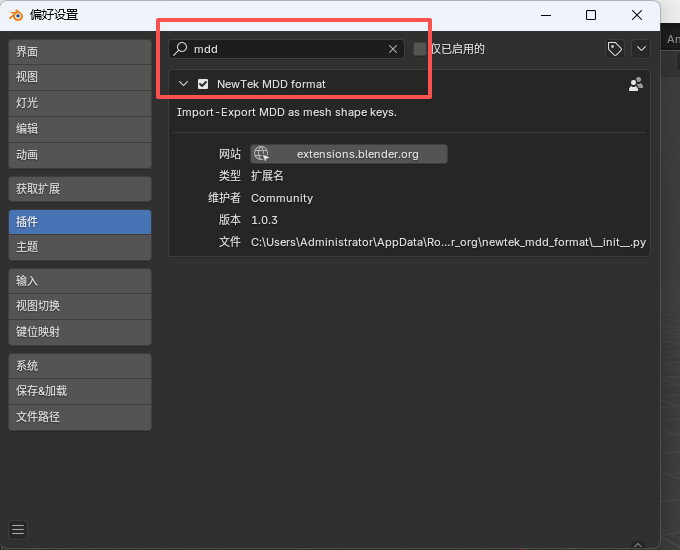Viewport: 680px width, 550px height.
Task: Go to 获取扩展 section
Action: [80, 189]
